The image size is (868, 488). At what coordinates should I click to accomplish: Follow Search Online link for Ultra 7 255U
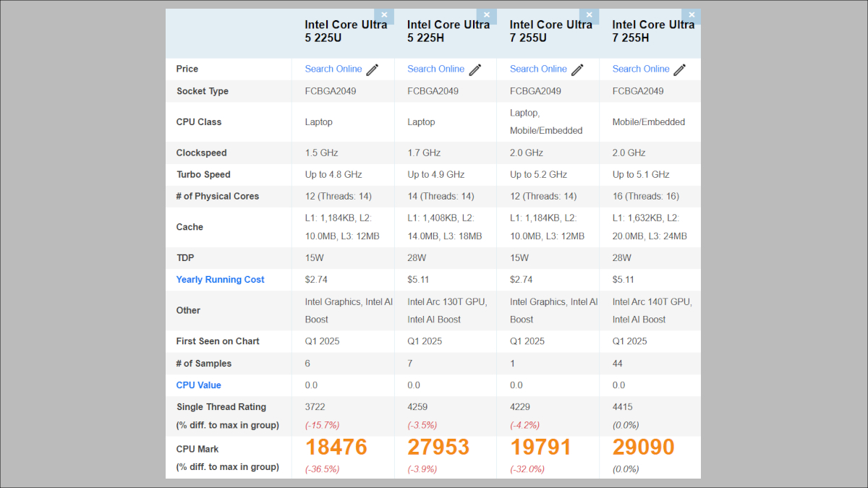[x=538, y=69]
